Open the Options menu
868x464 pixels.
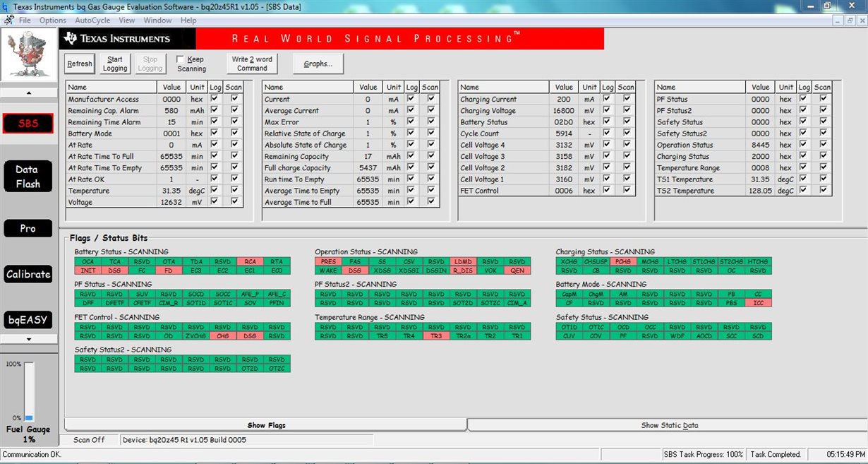(x=52, y=20)
